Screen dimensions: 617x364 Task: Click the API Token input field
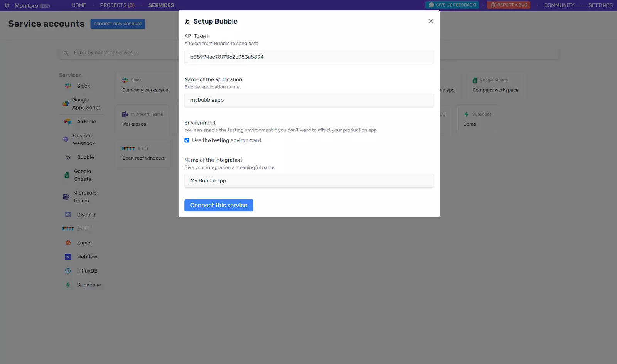tap(309, 57)
